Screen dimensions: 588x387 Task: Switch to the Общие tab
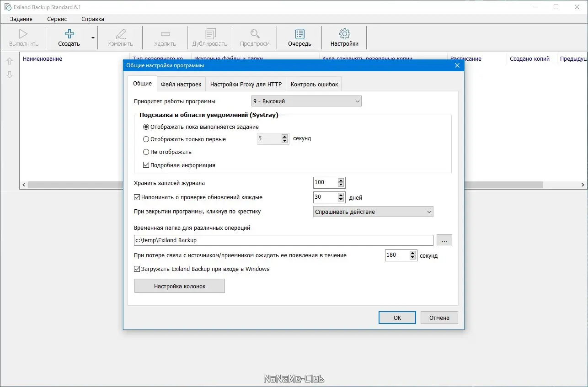(x=143, y=84)
